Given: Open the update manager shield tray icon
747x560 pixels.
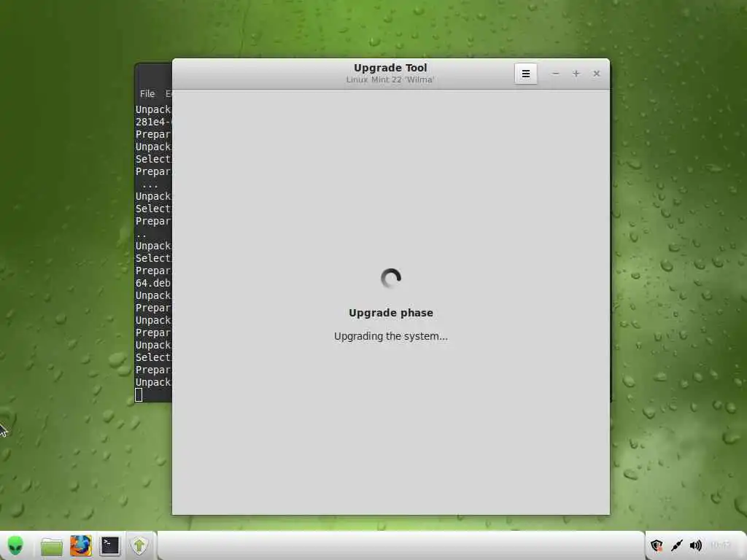Looking at the screenshot, I should pos(657,545).
